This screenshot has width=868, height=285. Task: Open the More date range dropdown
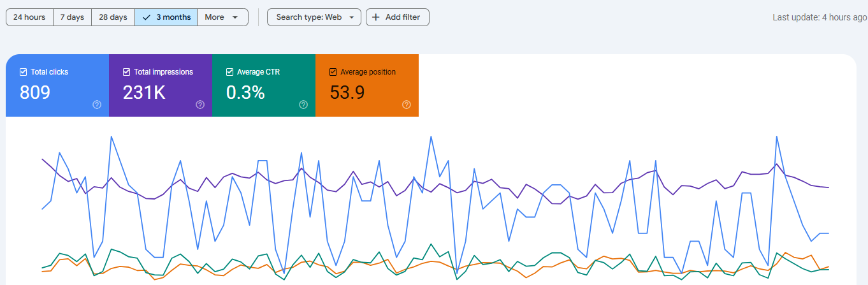tap(222, 17)
